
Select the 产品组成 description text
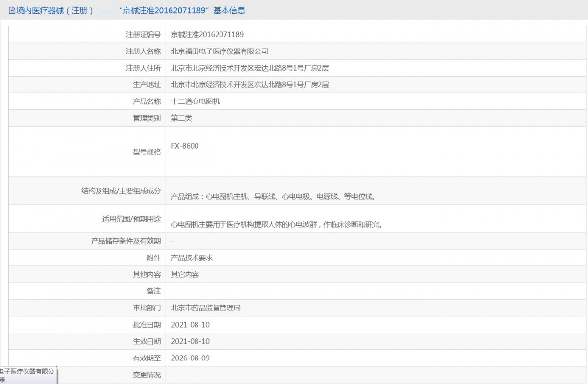(273, 197)
